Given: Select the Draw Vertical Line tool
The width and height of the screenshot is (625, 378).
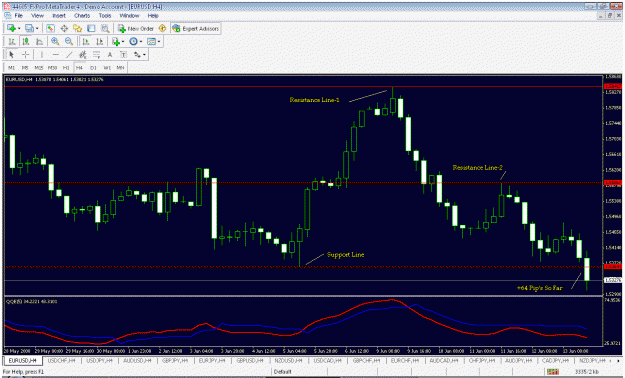Looking at the screenshot, I should coord(41,55).
